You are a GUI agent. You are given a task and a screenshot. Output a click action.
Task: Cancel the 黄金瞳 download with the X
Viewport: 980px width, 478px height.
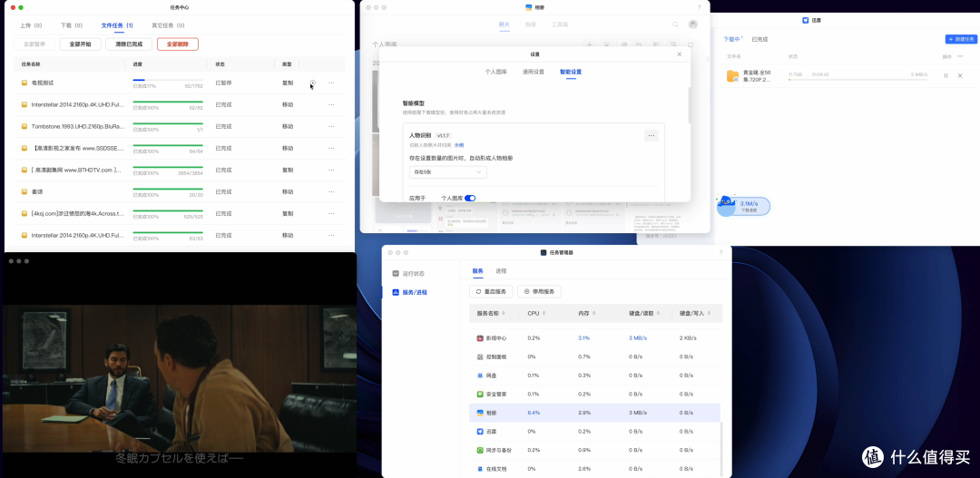click(x=960, y=75)
